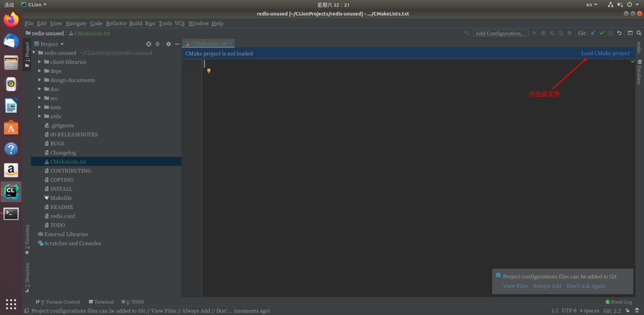Toggle 1: Project side tool button

tap(27, 55)
